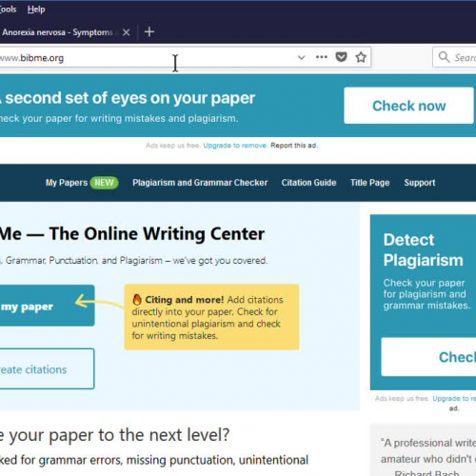Click Report this ad link
476x476 pixels.
point(294,146)
